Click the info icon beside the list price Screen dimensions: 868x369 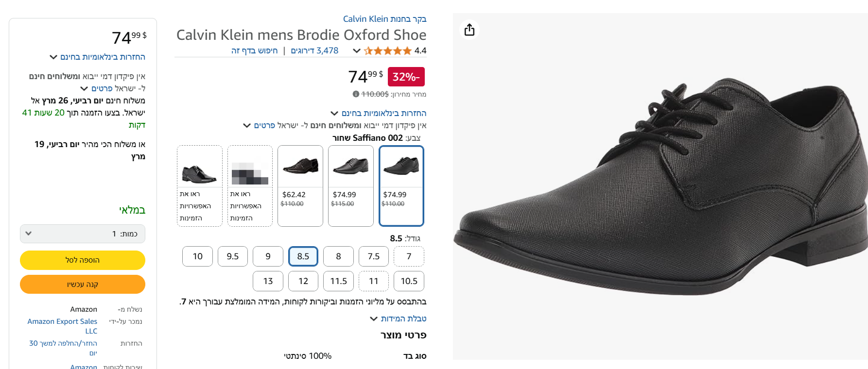coord(356,94)
